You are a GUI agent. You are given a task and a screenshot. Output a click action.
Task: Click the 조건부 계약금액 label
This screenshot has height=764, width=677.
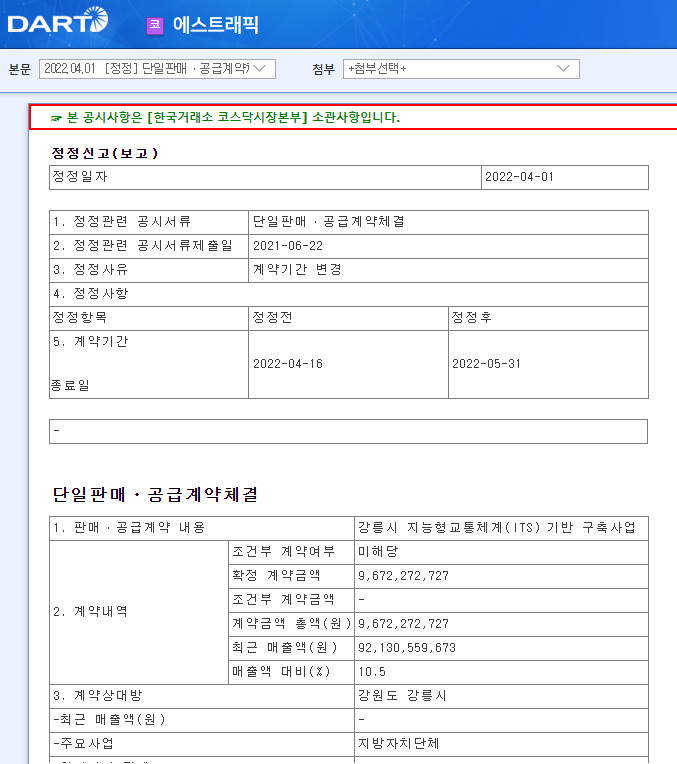(x=284, y=599)
